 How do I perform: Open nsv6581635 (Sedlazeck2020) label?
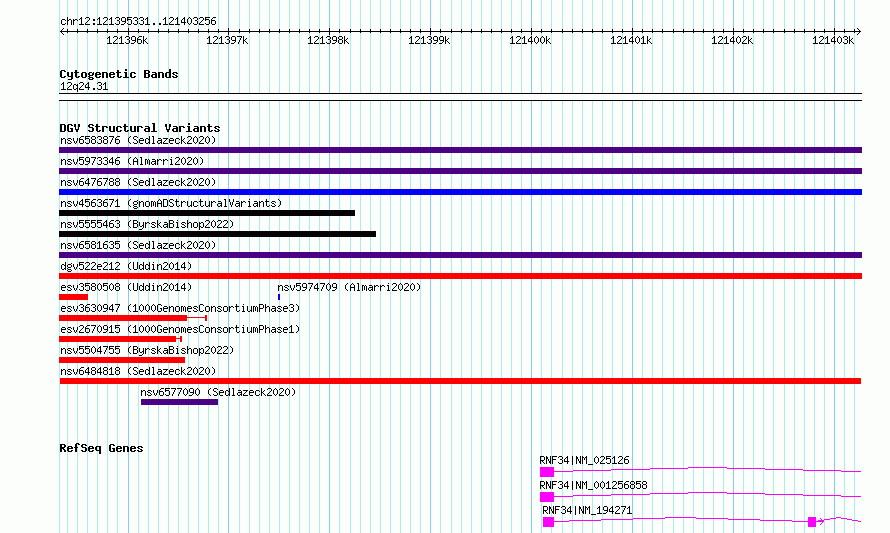click(138, 245)
